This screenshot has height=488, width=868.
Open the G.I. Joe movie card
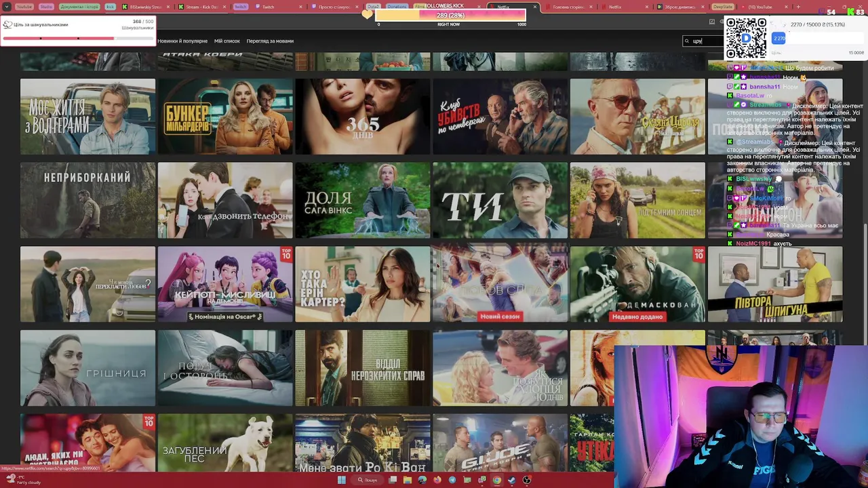[500, 443]
